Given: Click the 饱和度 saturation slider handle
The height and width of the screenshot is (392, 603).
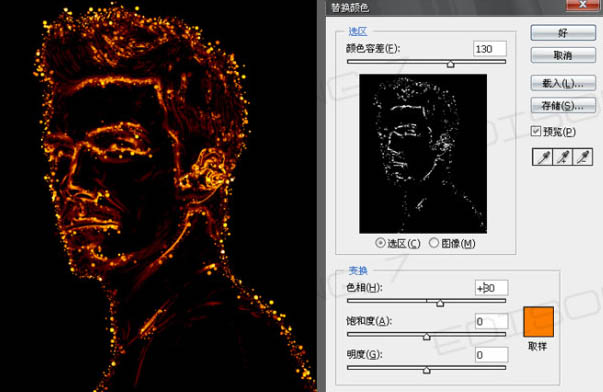Looking at the screenshot, I should [426, 337].
